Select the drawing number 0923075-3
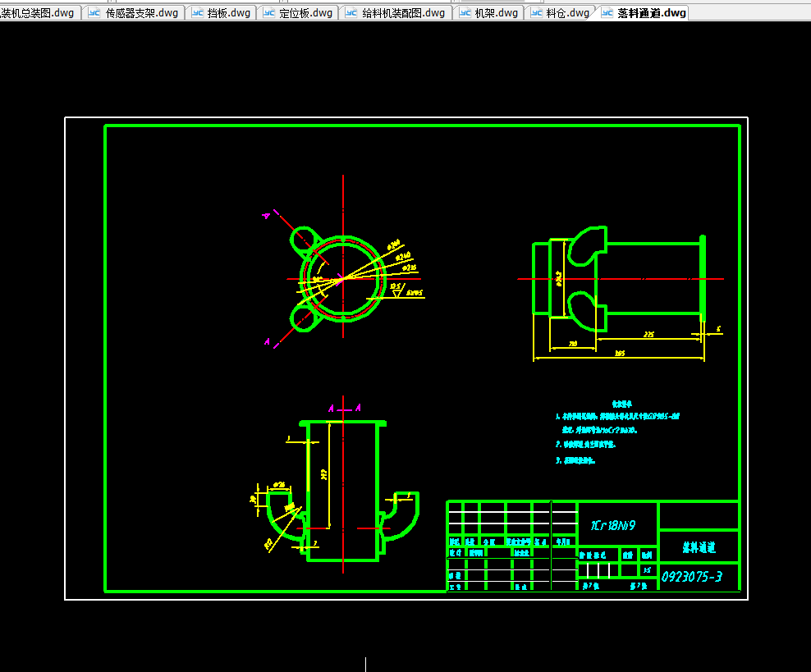 tap(691, 576)
